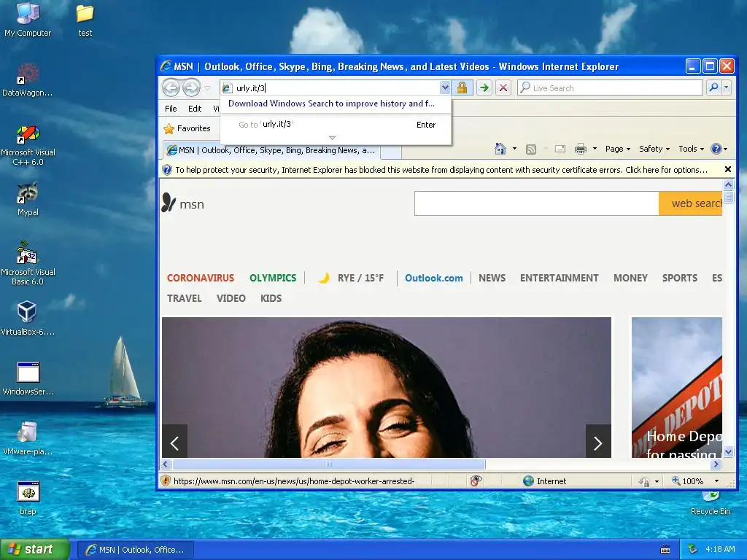Click the popup blocker status bar icon
The width and height of the screenshot is (747, 560).
[x=476, y=481]
